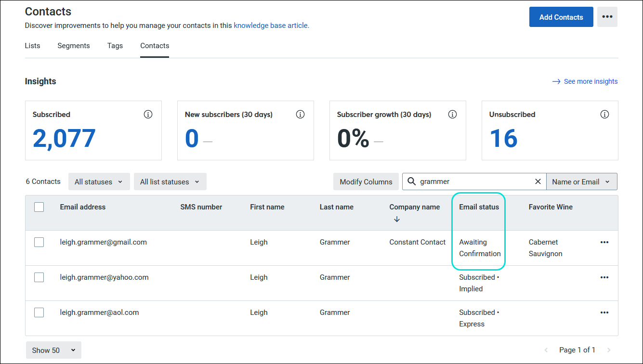Click the Last name column header
Viewport: 643px width, 364px height.
coord(337,207)
